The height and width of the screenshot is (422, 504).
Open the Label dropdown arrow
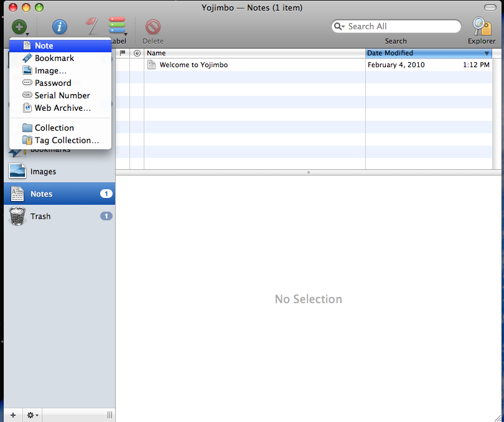coord(126,34)
